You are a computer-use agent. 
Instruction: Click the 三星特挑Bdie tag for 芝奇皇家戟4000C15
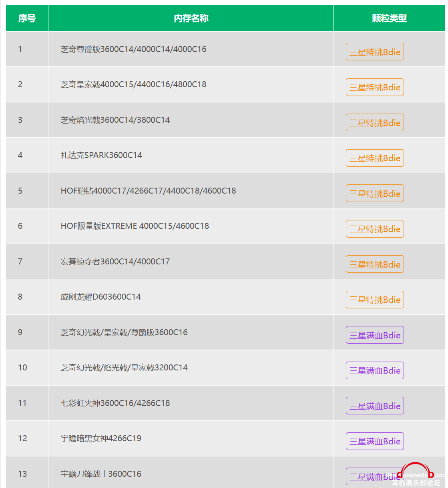click(x=375, y=87)
